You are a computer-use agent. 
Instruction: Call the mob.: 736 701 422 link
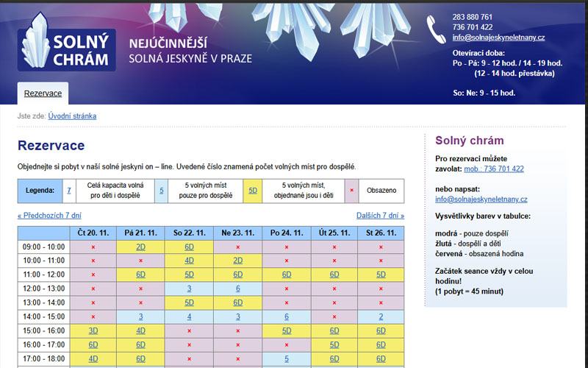[x=492, y=169]
